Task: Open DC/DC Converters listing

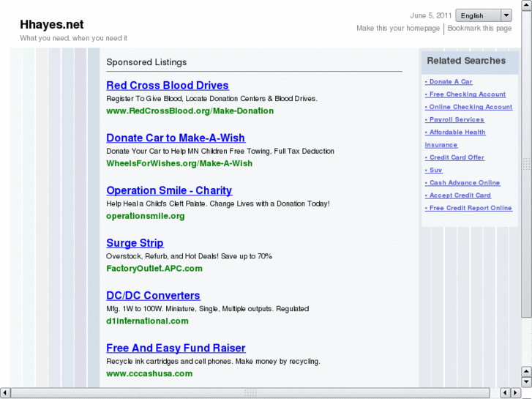Action: (x=153, y=296)
